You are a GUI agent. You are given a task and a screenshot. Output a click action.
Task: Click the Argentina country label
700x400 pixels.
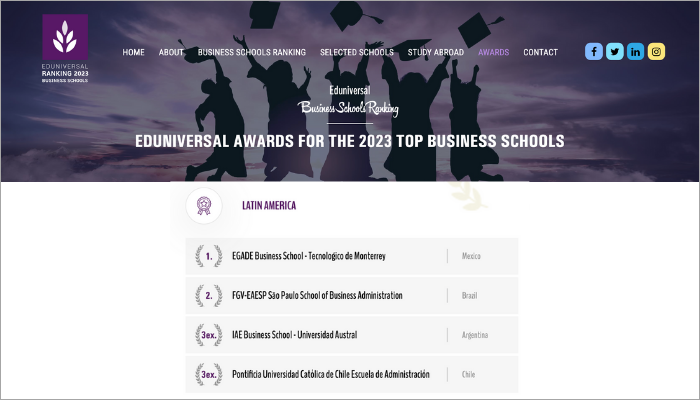coord(475,335)
